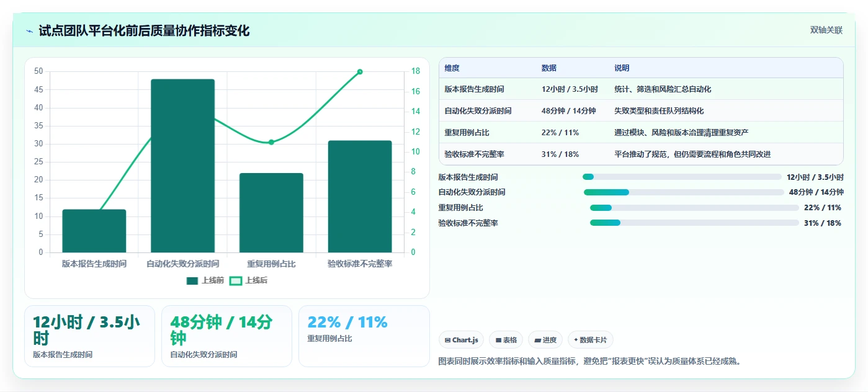
Task: Click description 平台推动了规范,但仍需要流程和角色共同改进
Action: point(692,154)
